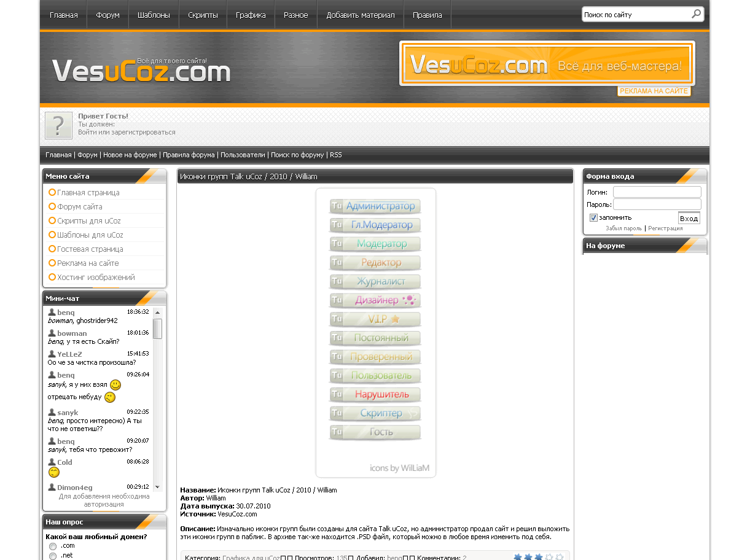Open 'Форум сайта' in site menu

pyautogui.click(x=80, y=207)
